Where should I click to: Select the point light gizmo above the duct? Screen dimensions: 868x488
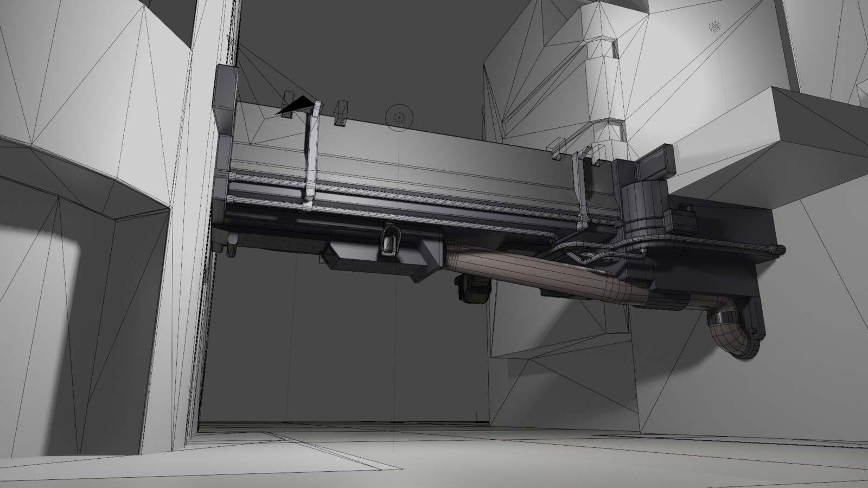pos(399,117)
